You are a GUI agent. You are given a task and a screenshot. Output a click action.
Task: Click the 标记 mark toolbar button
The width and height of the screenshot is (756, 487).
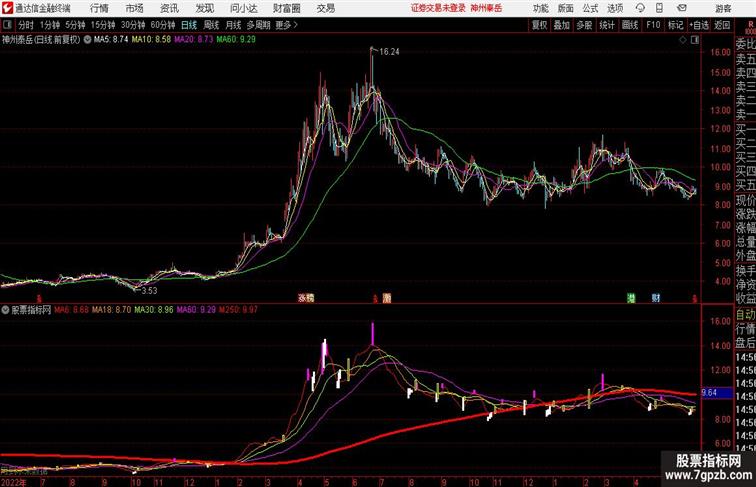click(x=675, y=25)
